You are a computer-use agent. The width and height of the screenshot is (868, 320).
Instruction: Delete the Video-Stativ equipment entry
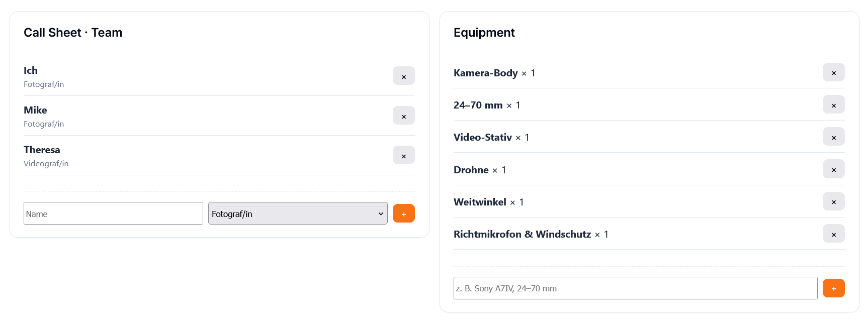pyautogui.click(x=833, y=137)
